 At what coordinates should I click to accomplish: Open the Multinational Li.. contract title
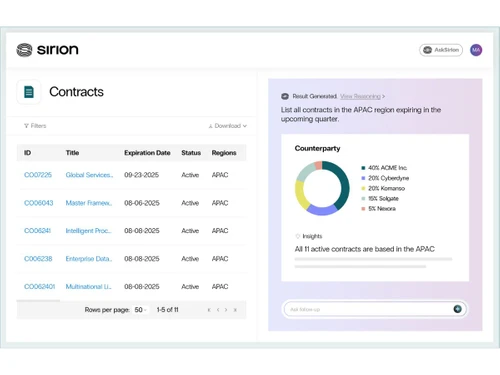point(88,287)
